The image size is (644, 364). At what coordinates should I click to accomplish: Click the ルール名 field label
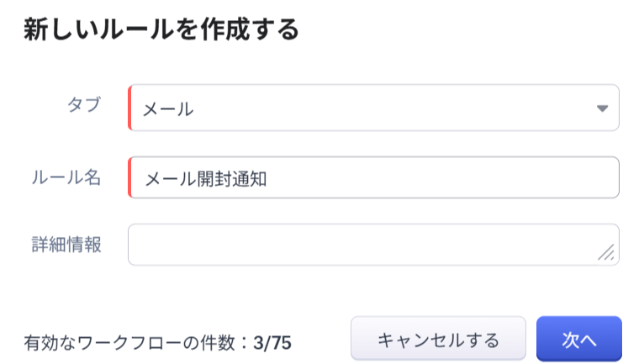pos(66,177)
